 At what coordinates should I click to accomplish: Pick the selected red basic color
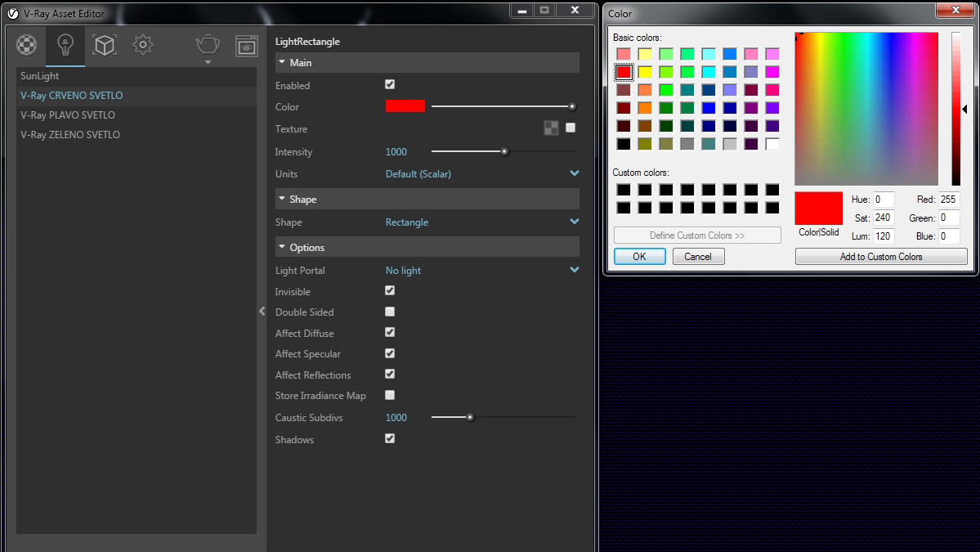624,72
